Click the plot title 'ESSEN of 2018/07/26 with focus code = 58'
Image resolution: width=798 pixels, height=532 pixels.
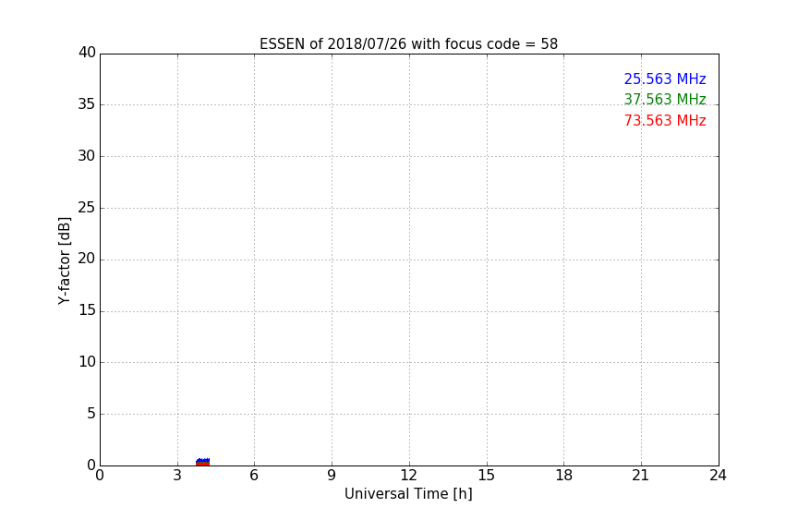pos(408,44)
